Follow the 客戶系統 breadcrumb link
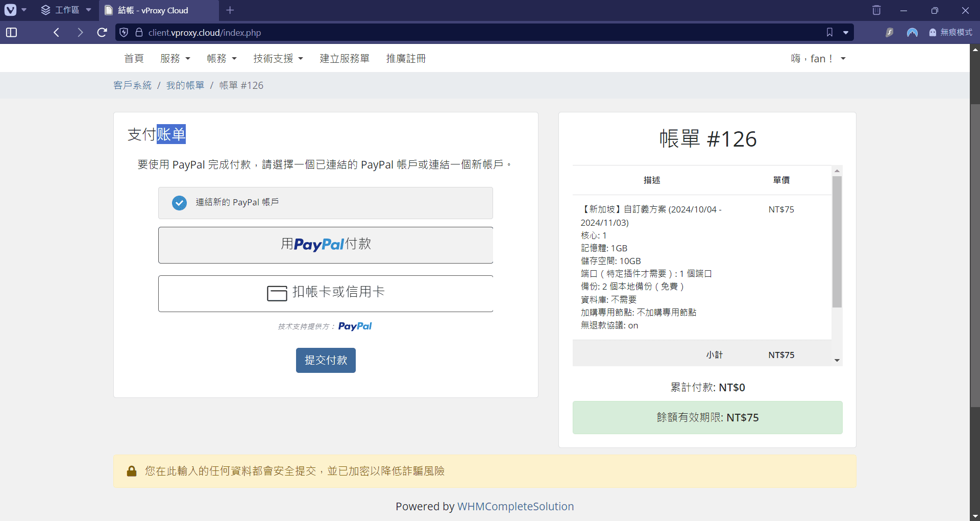The width and height of the screenshot is (980, 521). (x=133, y=85)
